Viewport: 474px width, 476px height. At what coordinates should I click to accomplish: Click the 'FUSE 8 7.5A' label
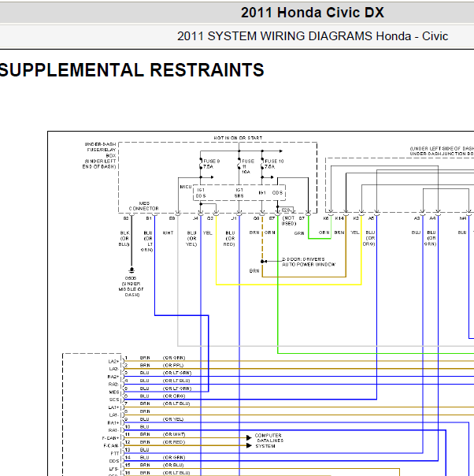211,164
